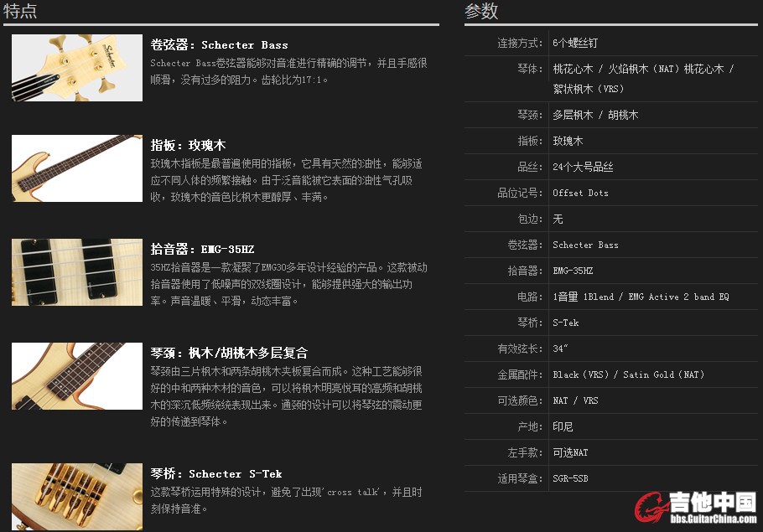Click the '品位记号:' label

point(520,193)
